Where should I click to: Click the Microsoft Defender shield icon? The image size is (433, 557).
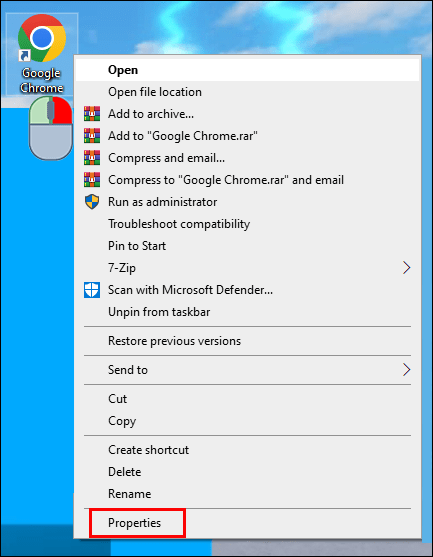tap(92, 290)
